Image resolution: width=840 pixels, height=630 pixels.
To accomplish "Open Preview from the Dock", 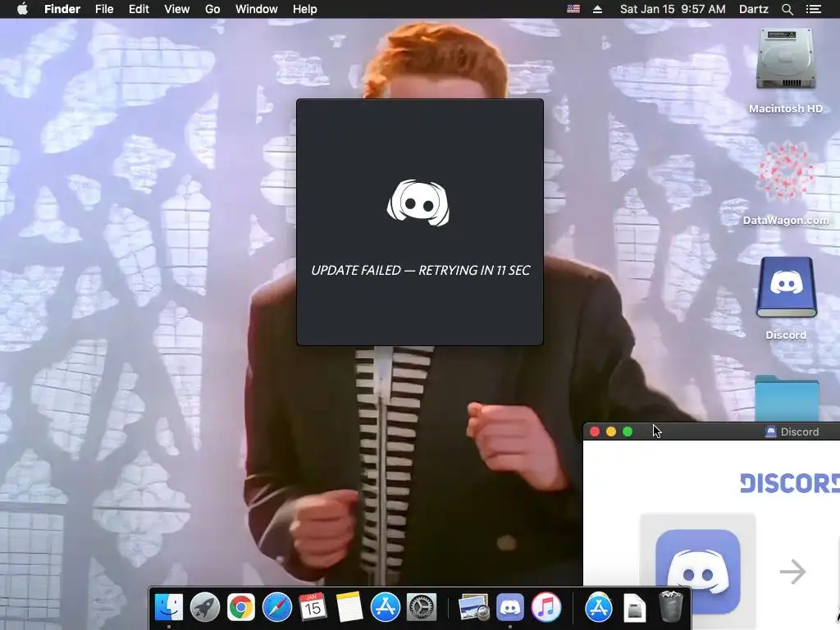I will click(473, 607).
